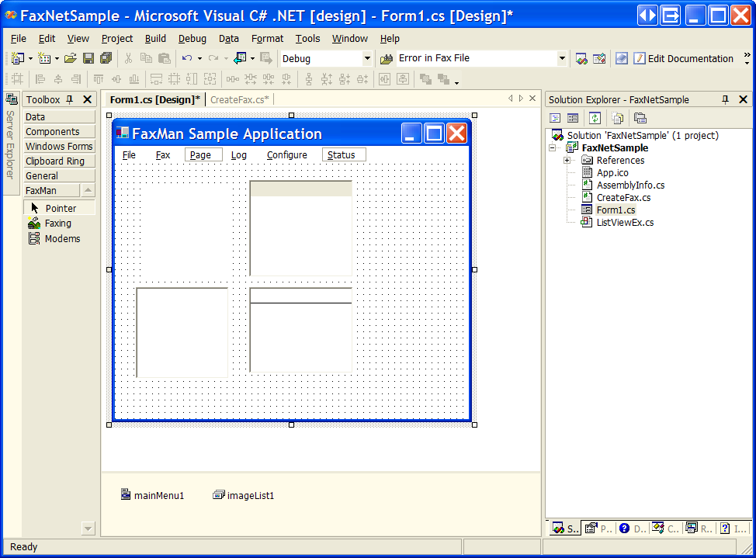Click the Undo arrow icon
This screenshot has width=756, height=558.
click(x=187, y=58)
